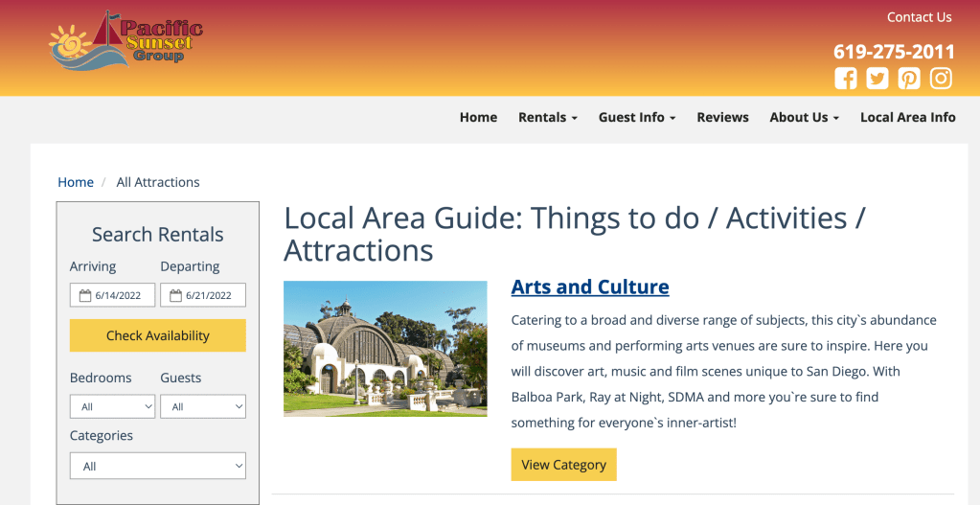
Task: Click the Arriving date calendar icon
Action: click(85, 296)
